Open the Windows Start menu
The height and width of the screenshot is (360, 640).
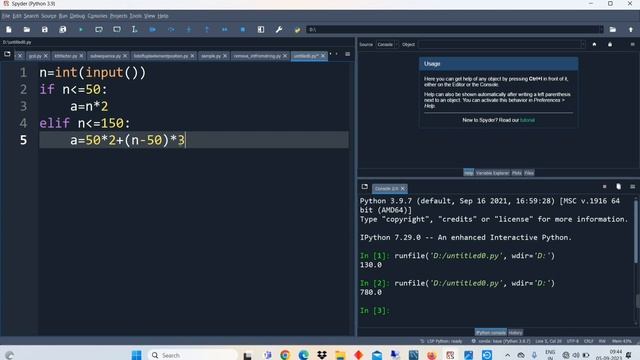pyautogui.click(x=136, y=355)
